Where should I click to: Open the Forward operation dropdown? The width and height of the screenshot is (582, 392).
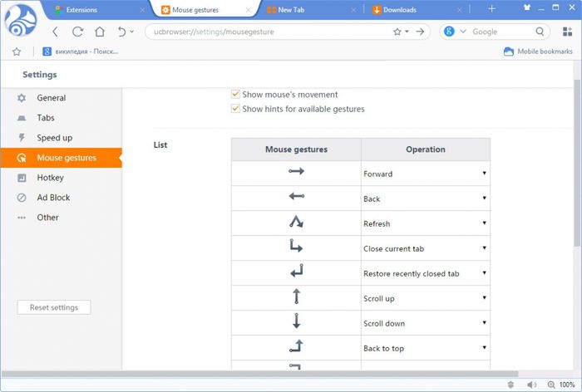(426, 174)
